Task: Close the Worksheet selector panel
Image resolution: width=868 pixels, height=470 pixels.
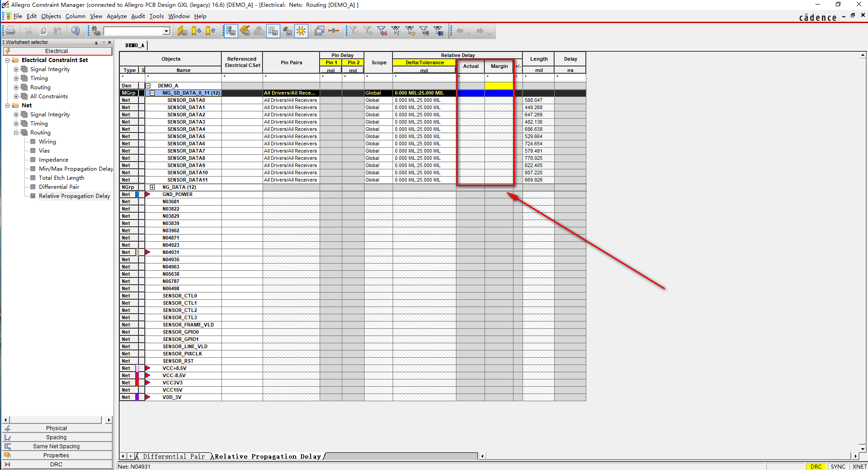Action: 110,42
